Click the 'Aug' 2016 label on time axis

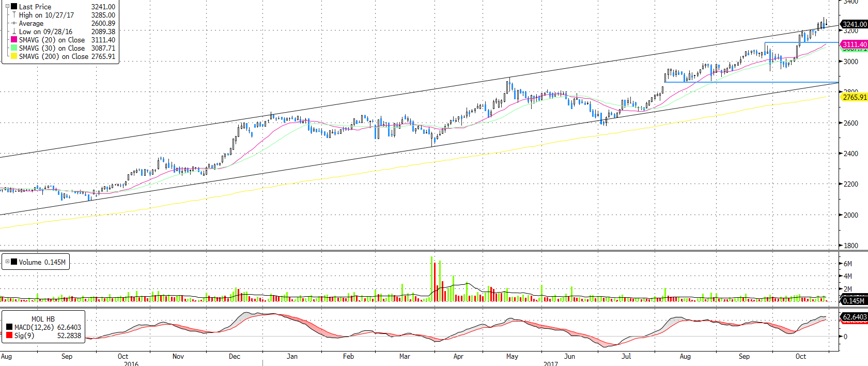click(6, 356)
